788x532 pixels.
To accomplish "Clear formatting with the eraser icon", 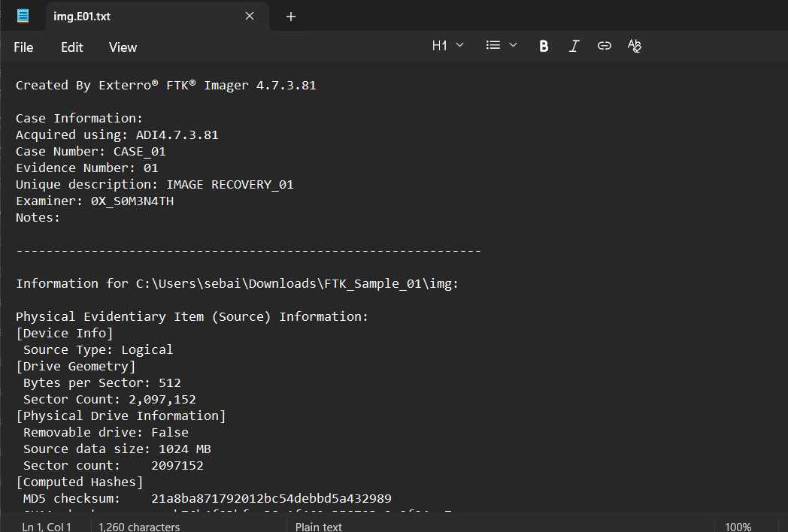I will pyautogui.click(x=634, y=46).
